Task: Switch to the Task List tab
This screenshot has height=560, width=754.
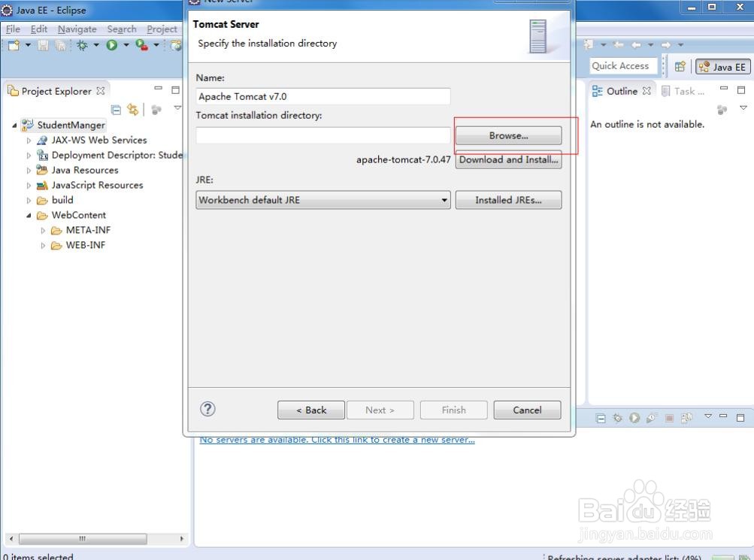Action: click(683, 91)
